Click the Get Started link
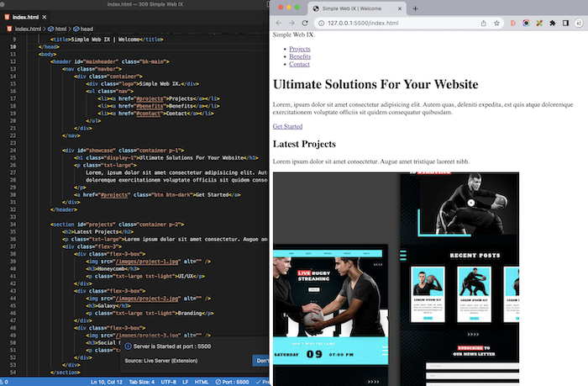This screenshot has width=588, height=386. point(287,126)
